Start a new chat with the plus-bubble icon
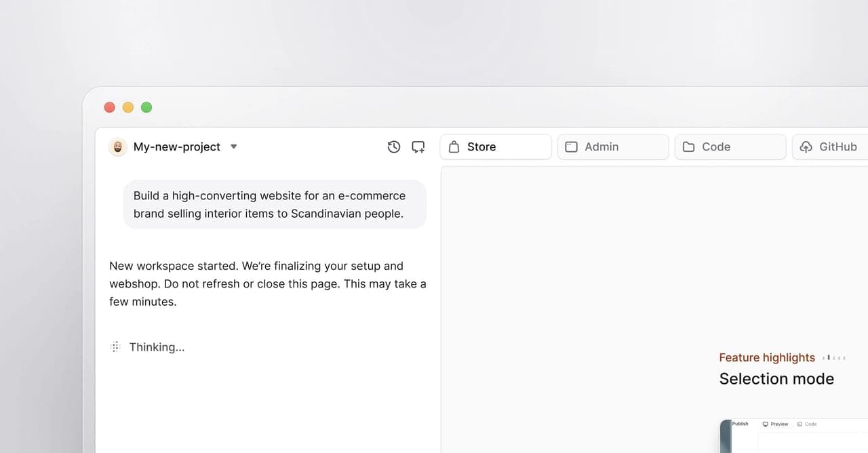 (x=418, y=146)
